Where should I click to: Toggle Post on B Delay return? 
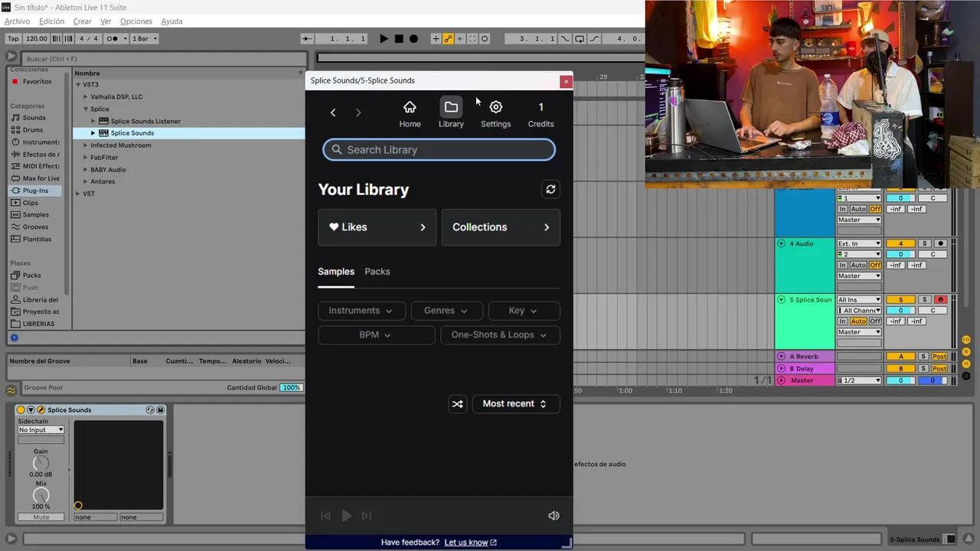pyautogui.click(x=939, y=369)
